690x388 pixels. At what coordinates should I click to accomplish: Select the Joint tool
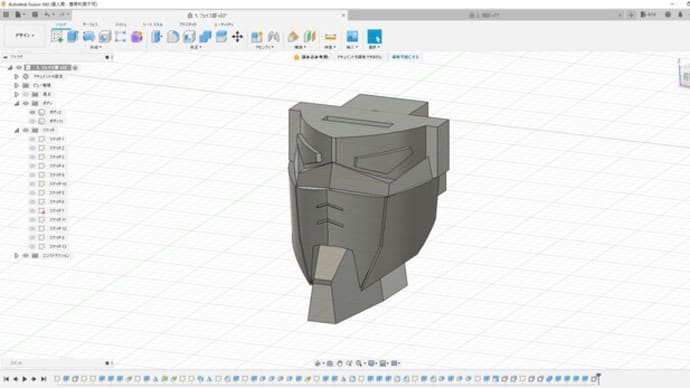point(273,37)
